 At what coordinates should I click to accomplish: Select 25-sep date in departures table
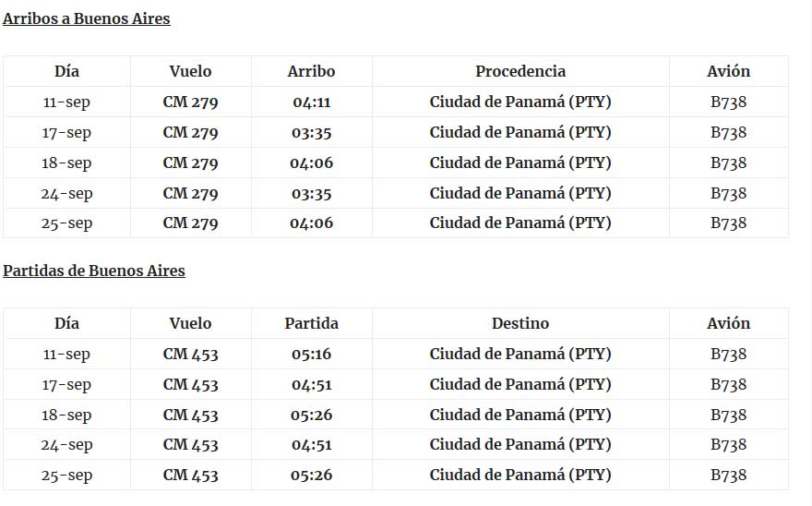click(x=66, y=475)
